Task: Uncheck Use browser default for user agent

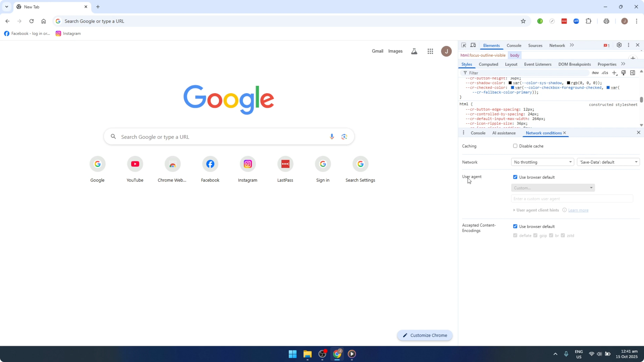Action: pyautogui.click(x=516, y=177)
